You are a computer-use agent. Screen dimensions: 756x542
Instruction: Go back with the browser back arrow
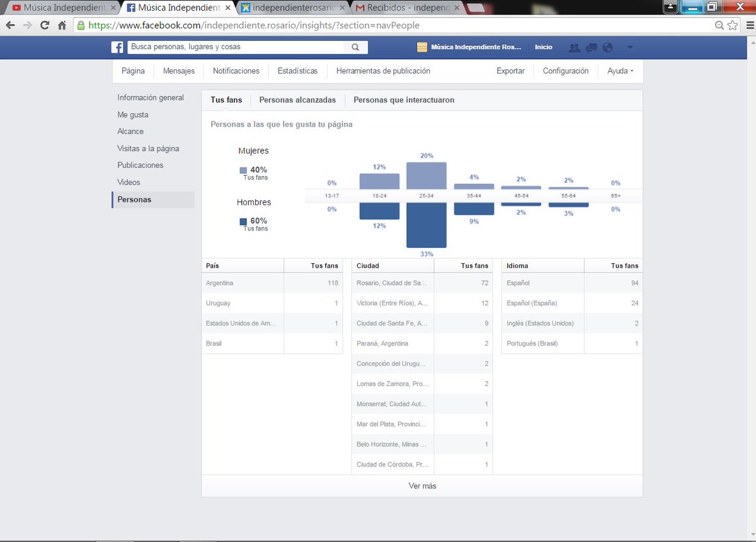click(11, 26)
